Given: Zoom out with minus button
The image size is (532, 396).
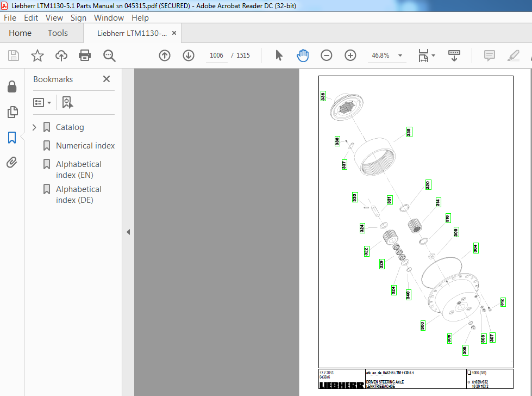Looking at the screenshot, I should pyautogui.click(x=327, y=55).
